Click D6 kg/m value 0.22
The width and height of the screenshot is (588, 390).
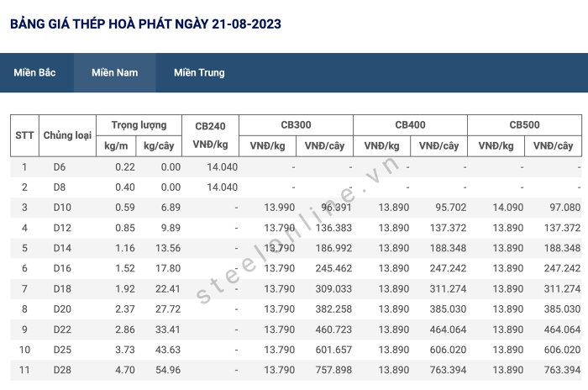[x=125, y=167]
